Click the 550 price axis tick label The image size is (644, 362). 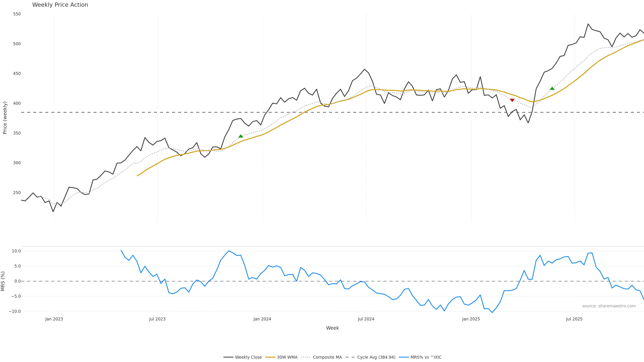click(x=17, y=14)
